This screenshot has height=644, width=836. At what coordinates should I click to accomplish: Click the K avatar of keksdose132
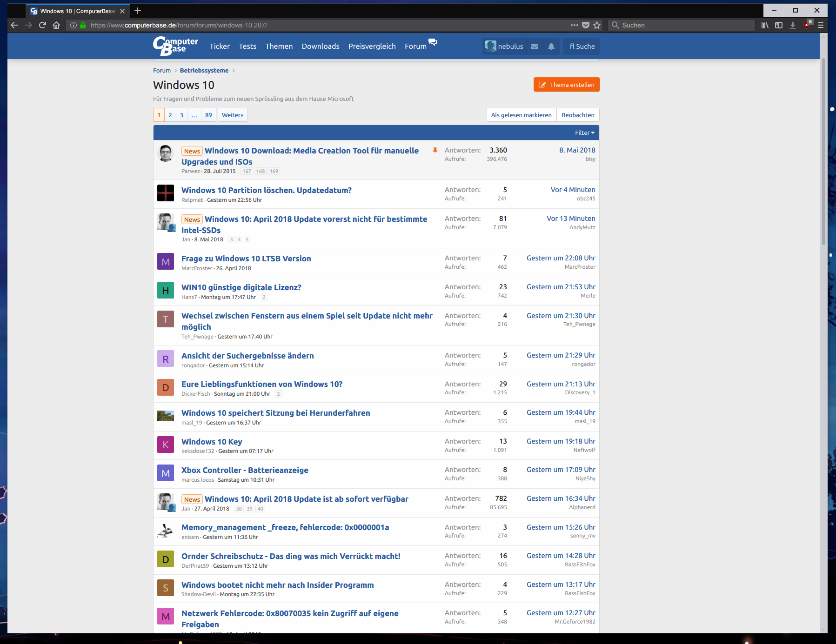166,445
